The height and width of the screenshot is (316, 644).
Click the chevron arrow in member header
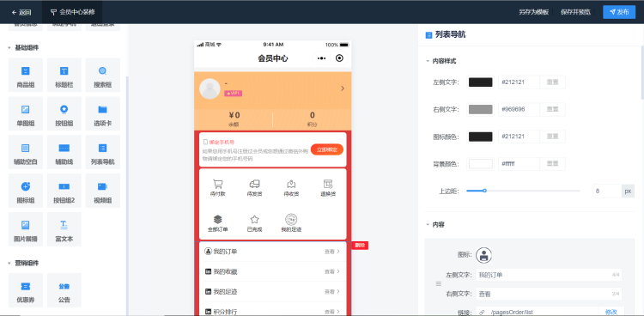tap(343, 88)
